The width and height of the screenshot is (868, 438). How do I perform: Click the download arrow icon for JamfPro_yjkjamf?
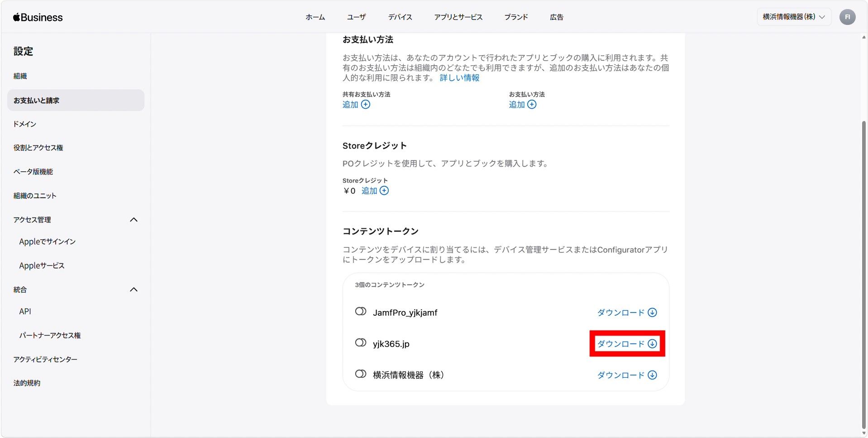pyautogui.click(x=652, y=313)
